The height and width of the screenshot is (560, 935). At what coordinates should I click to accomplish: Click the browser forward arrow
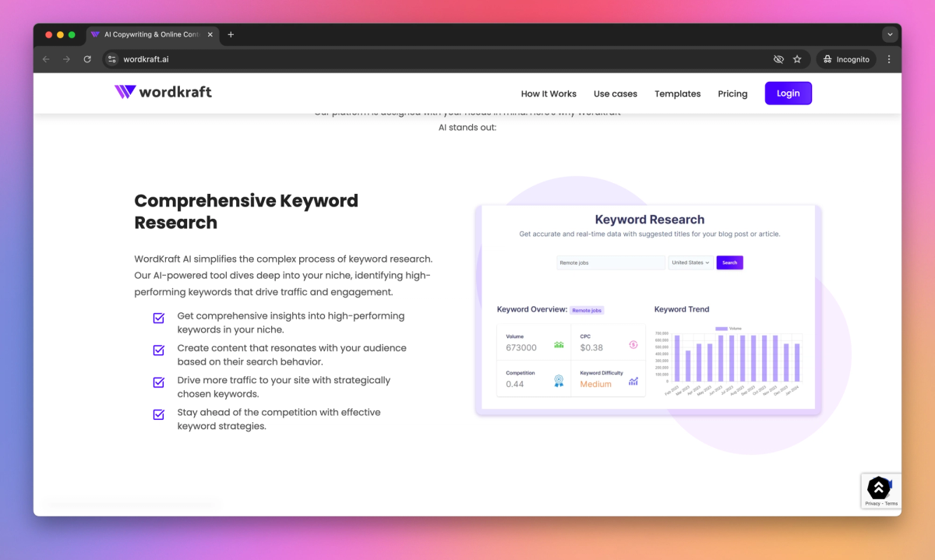[x=66, y=59]
